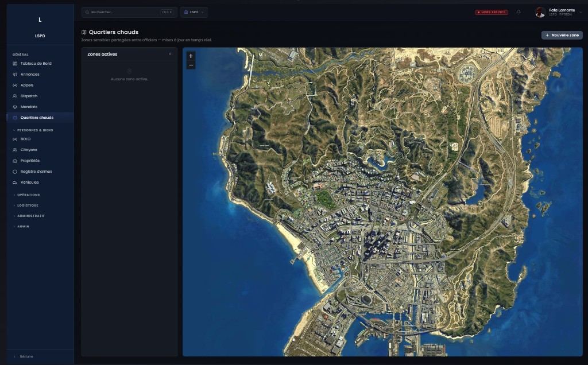Open the Citoyens list
This screenshot has width=588, height=365.
pyautogui.click(x=40, y=150)
